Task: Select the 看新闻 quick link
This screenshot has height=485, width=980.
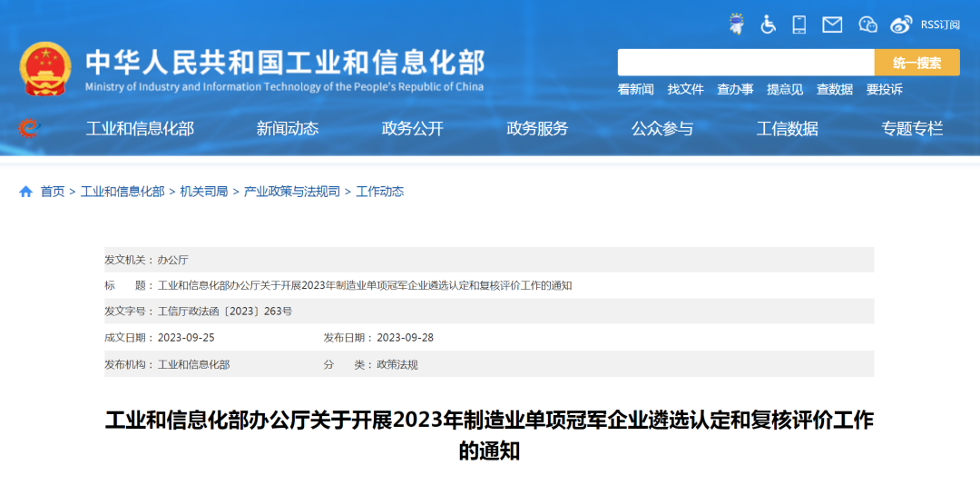Action: coord(635,90)
